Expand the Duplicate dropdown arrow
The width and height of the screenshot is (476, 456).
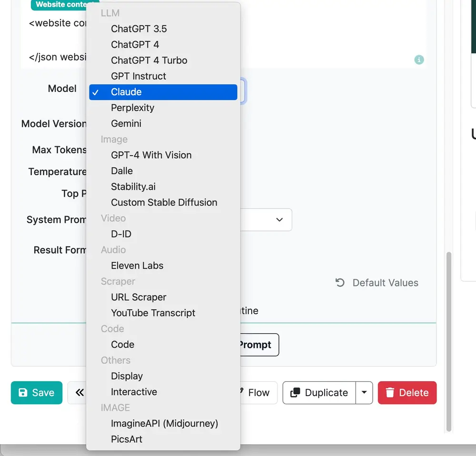pos(364,393)
